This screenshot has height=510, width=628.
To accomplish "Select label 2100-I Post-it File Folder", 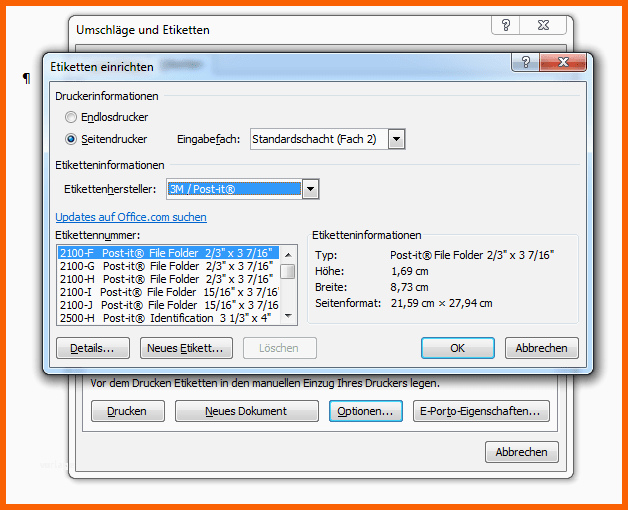I will pyautogui.click(x=168, y=292).
